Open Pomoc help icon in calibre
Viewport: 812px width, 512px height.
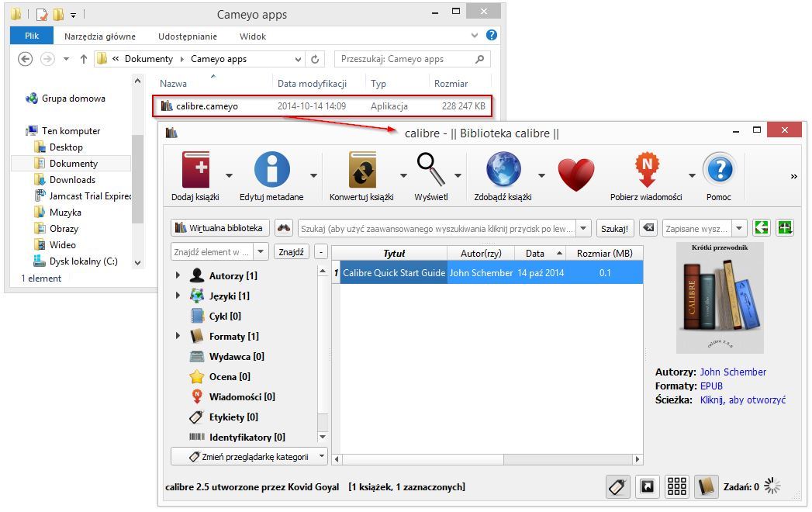point(720,169)
